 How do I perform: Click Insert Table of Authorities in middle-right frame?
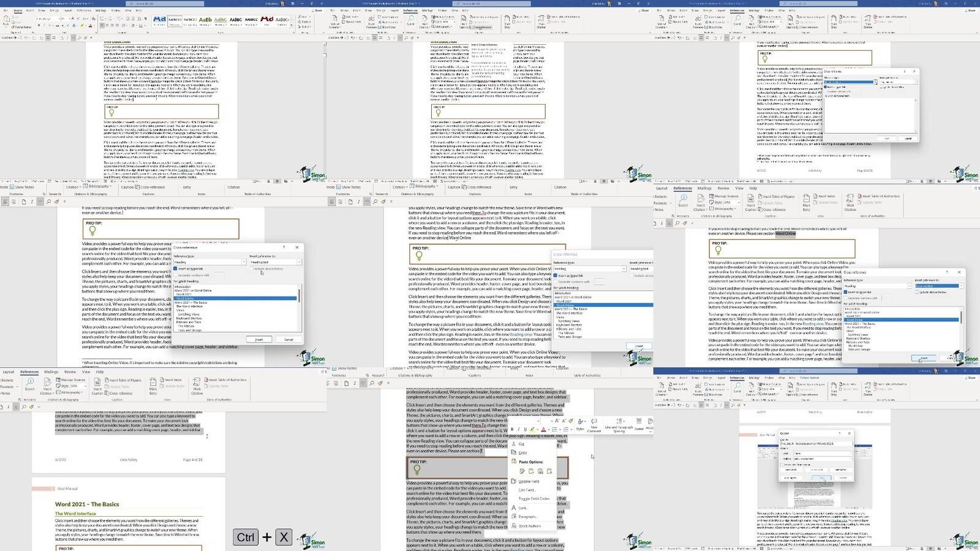pyautogui.click(x=878, y=196)
